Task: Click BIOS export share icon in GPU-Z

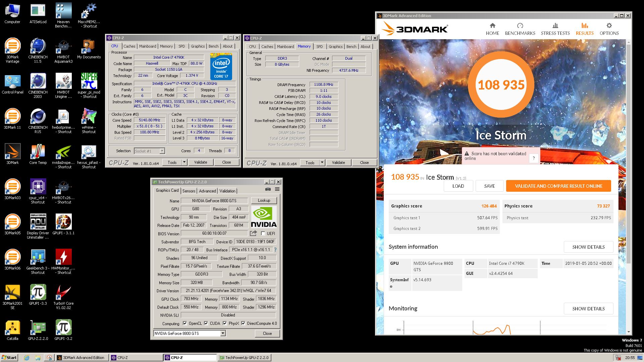Action: coord(253,233)
